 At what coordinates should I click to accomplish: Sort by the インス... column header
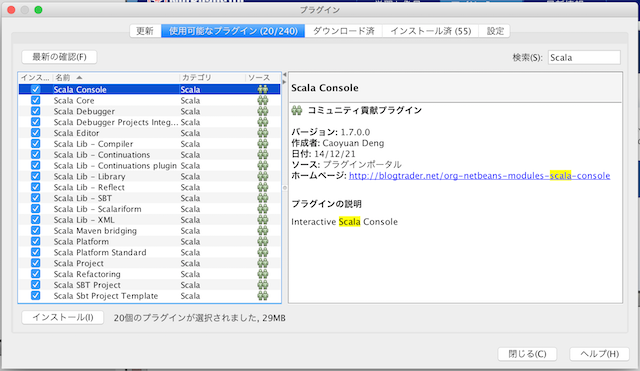click(x=36, y=78)
